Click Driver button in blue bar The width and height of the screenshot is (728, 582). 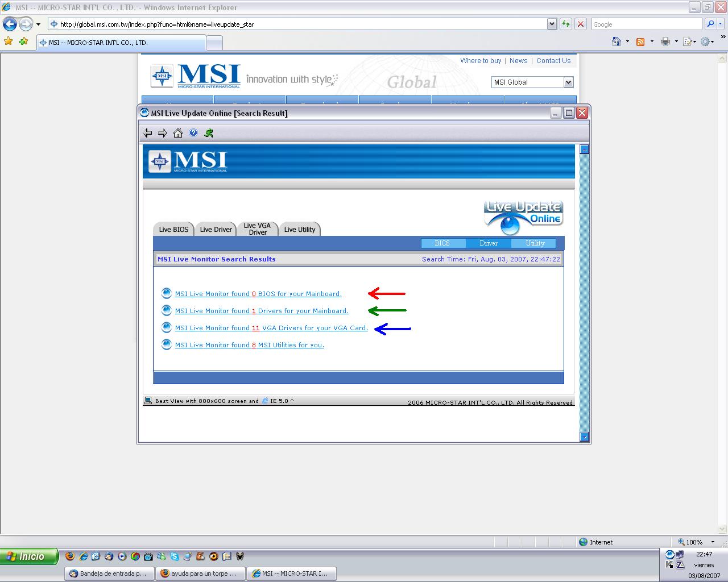click(489, 243)
